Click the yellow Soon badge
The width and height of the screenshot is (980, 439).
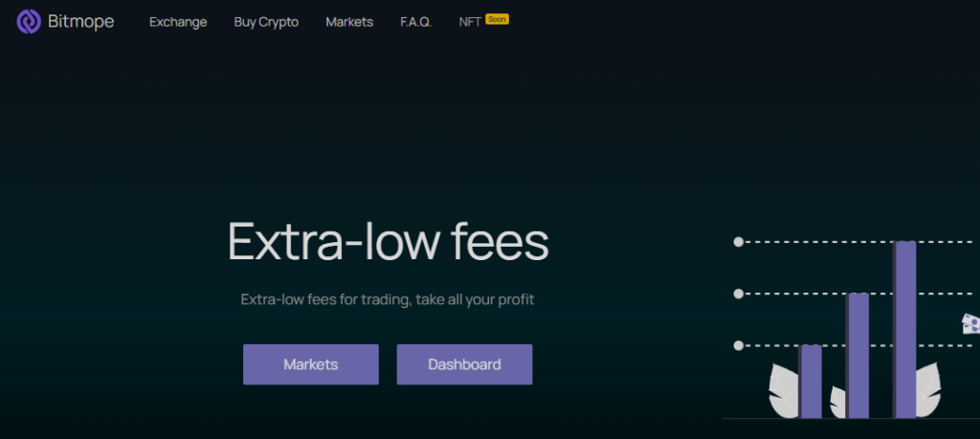[x=497, y=18]
